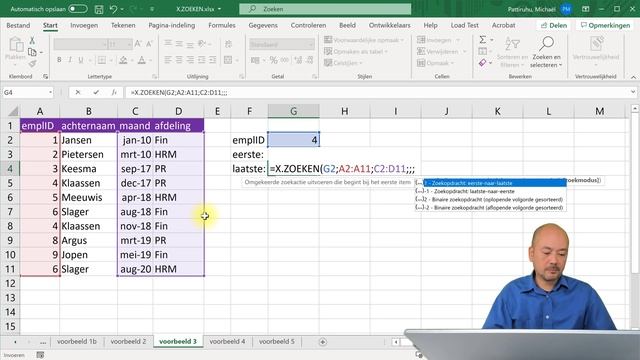The width and height of the screenshot is (640, 360).
Task: Open sheet tab voorbeeld 5
Action: (277, 342)
